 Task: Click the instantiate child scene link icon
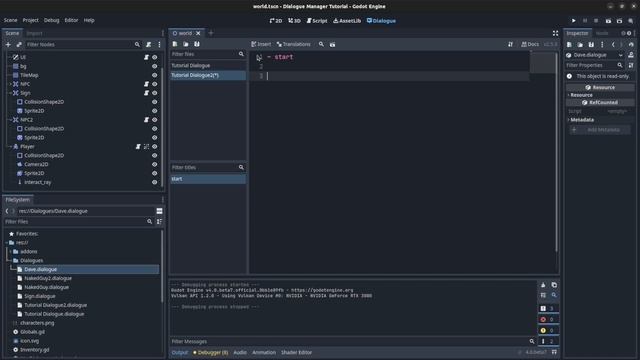point(19,44)
